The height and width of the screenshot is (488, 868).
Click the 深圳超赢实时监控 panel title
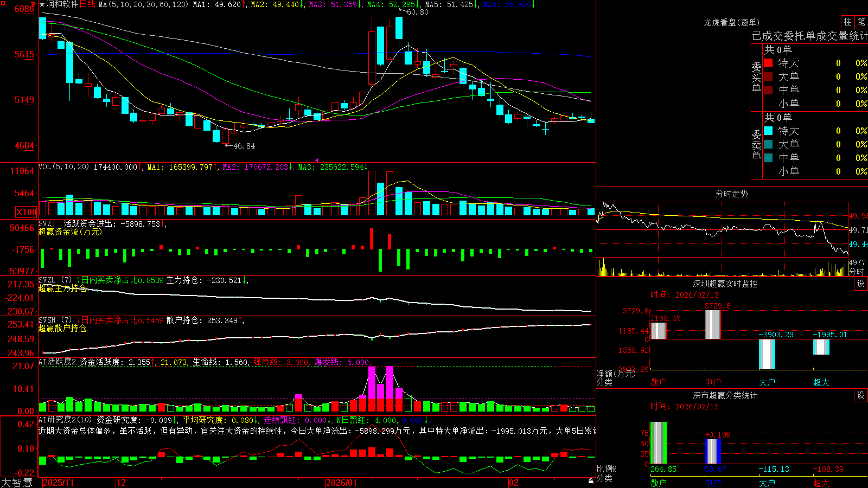pos(725,284)
